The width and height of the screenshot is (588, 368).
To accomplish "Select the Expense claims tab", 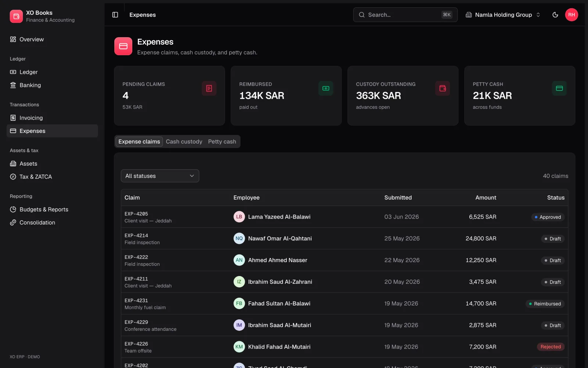I will (x=139, y=142).
